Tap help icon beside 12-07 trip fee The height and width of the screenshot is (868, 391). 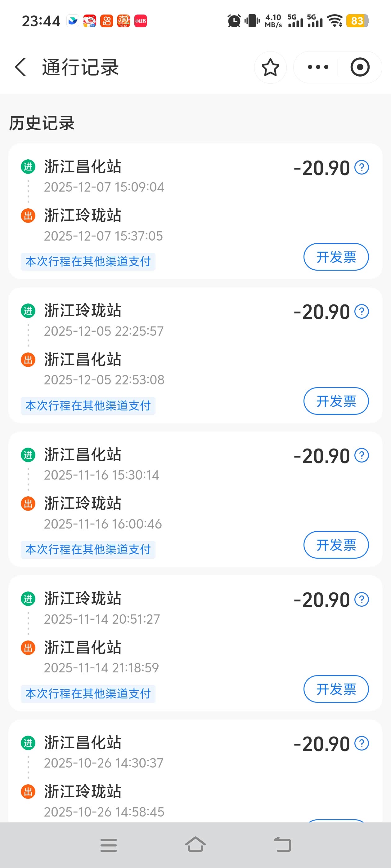tap(362, 167)
